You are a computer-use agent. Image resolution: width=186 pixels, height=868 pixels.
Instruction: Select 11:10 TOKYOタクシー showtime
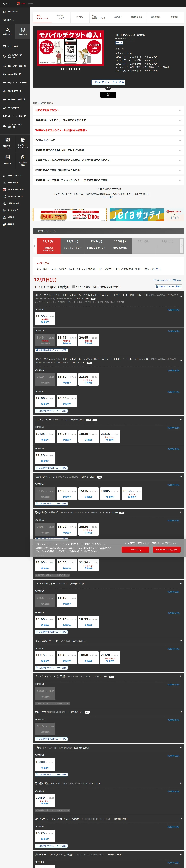[66, 601]
